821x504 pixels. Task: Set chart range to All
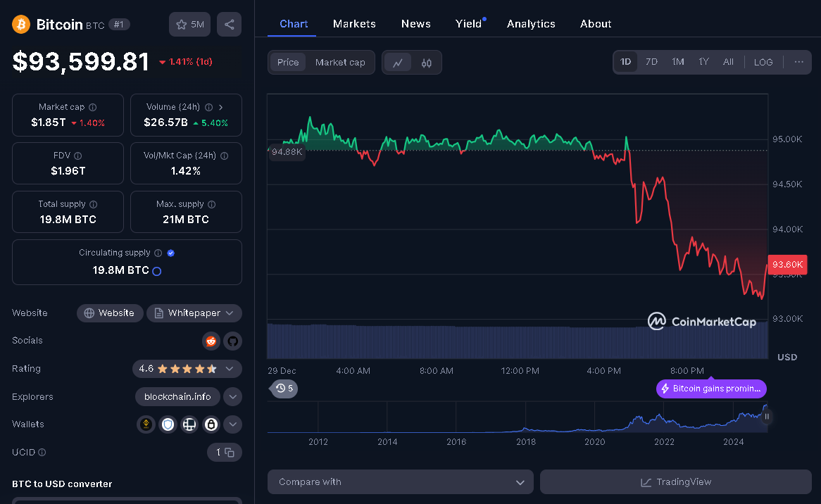[x=728, y=62]
